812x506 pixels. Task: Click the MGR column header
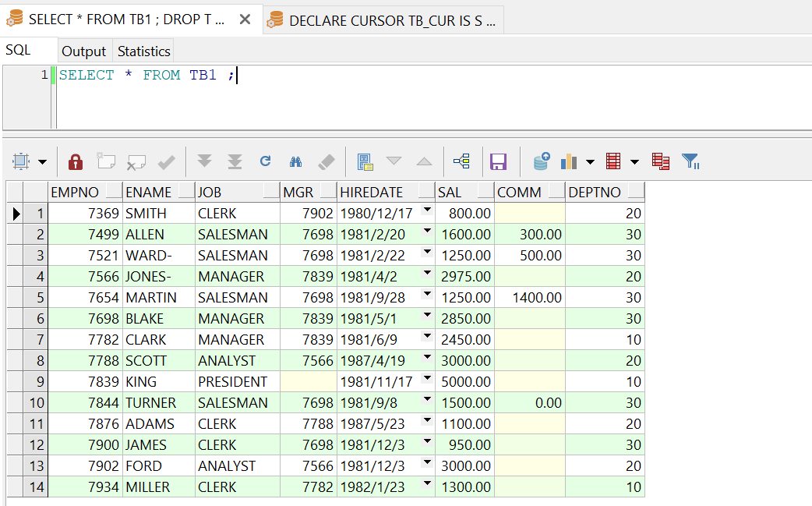(x=309, y=192)
